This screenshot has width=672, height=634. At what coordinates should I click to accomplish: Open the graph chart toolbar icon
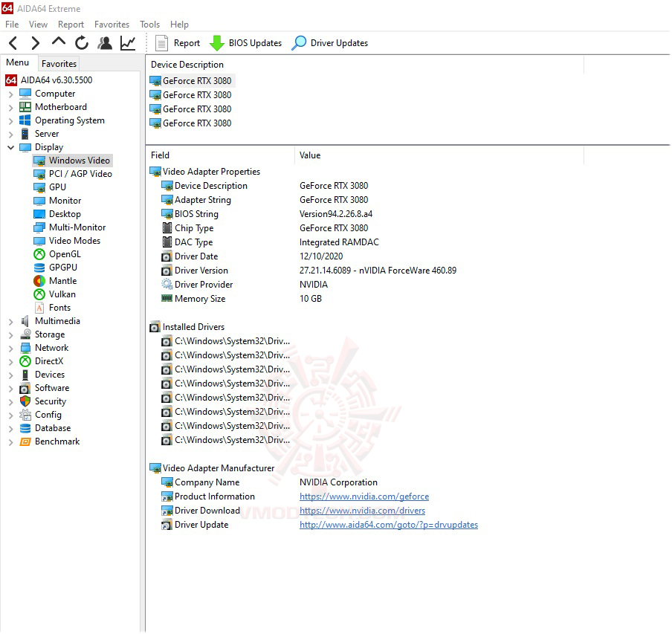coord(128,43)
